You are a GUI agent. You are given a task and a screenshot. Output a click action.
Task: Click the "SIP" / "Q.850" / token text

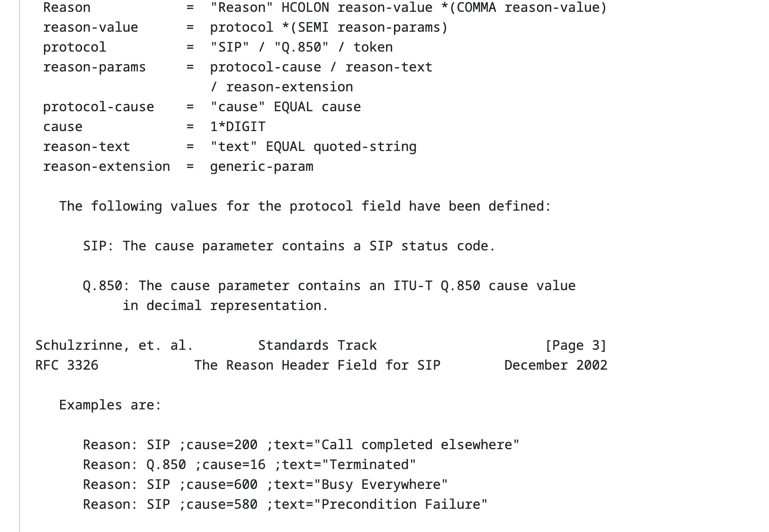(x=301, y=47)
